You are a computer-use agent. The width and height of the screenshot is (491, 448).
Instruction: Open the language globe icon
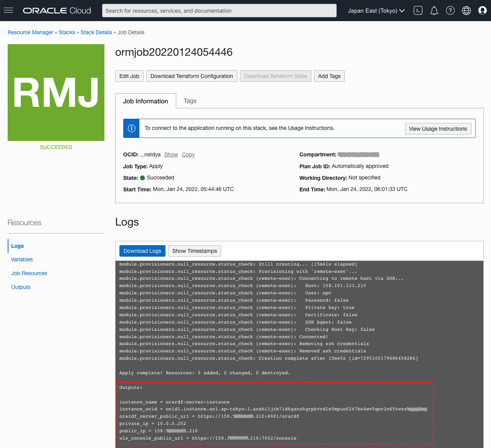point(466,11)
